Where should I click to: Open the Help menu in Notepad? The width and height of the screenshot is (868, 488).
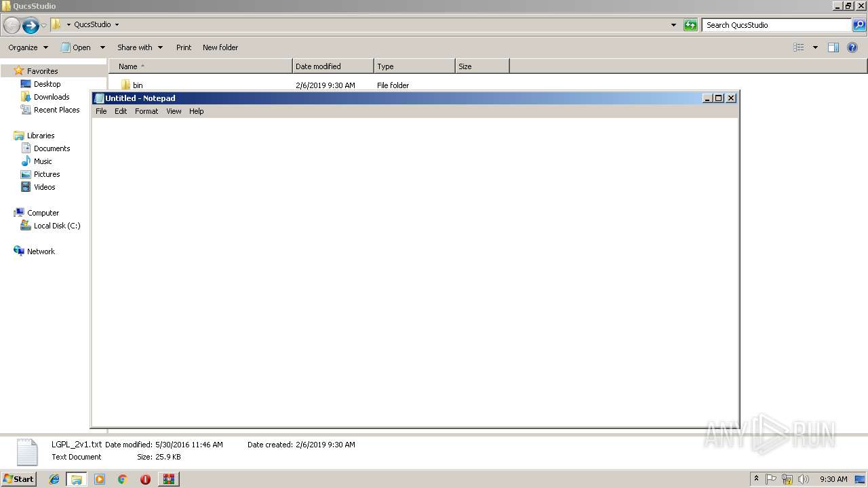197,111
